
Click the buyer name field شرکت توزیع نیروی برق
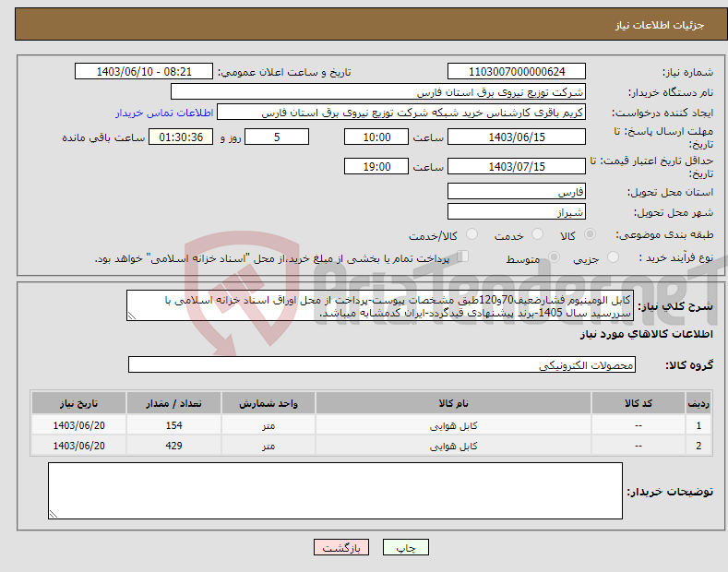[x=378, y=92]
